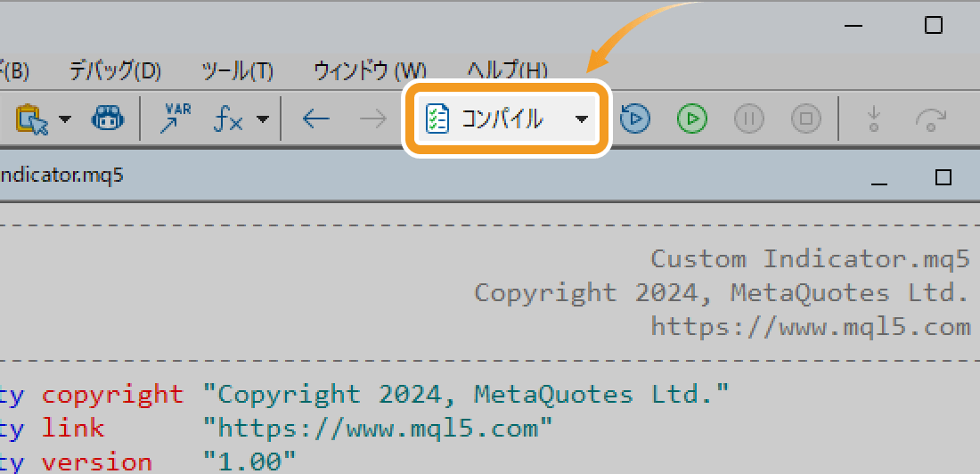The image size is (980, 474).
Task: Click the stop debugging button
Action: coord(806,118)
